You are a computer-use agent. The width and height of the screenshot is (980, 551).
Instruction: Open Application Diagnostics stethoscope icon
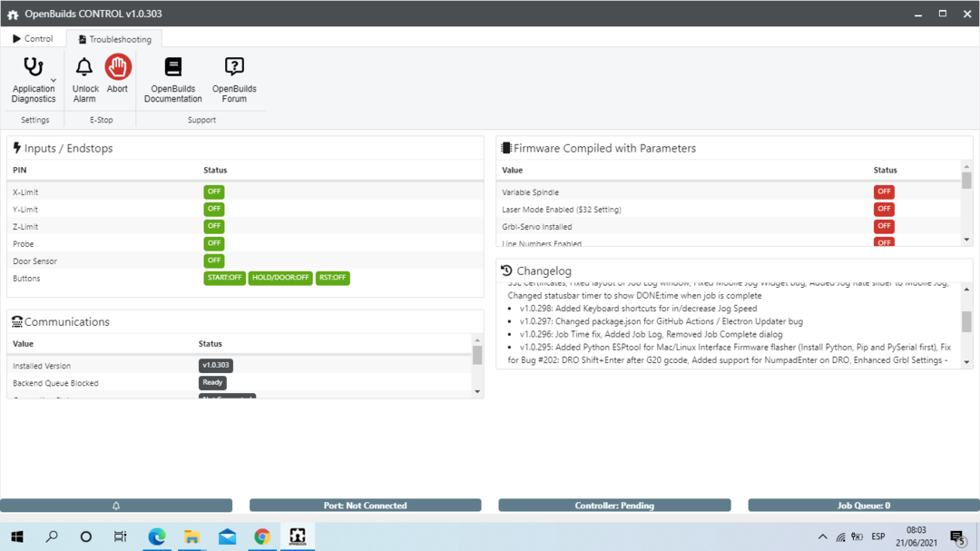pos(33,68)
